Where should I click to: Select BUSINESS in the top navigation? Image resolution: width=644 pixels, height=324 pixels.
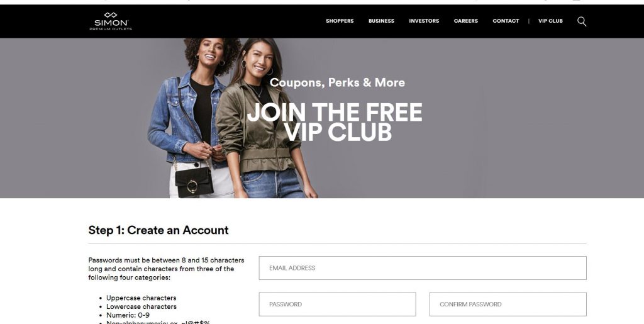tap(381, 21)
